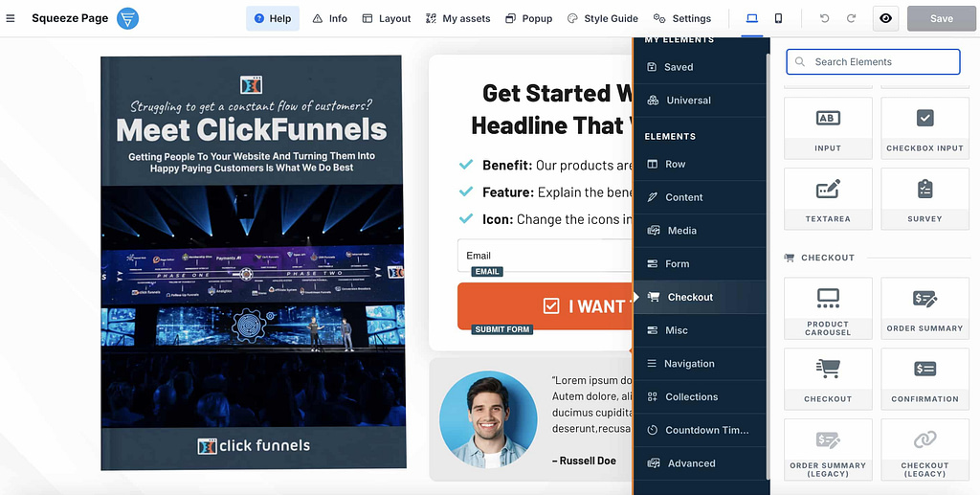This screenshot has height=495, width=980.
Task: Open the Help menu
Action: click(273, 19)
